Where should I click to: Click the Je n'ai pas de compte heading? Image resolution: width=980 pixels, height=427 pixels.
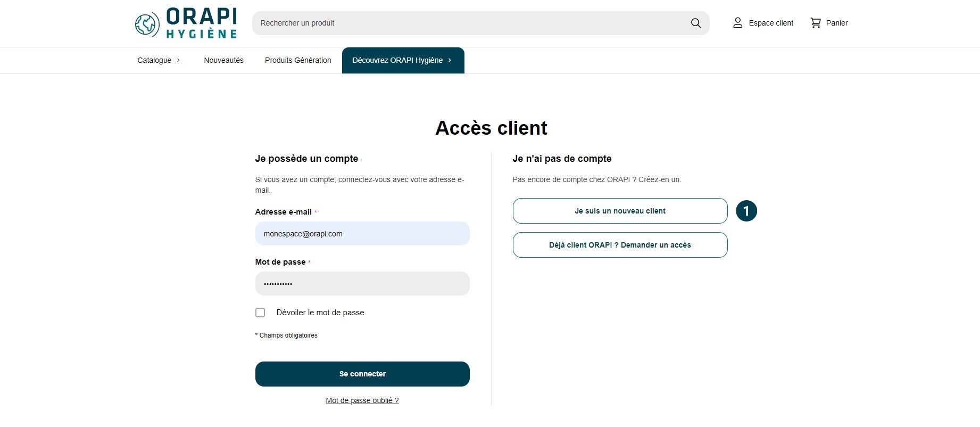[x=562, y=159]
